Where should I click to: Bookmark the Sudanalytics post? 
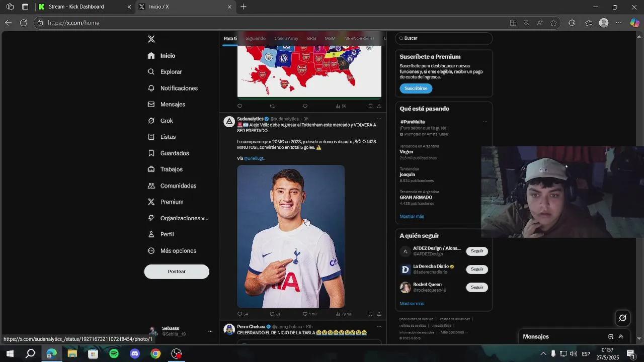click(x=370, y=314)
